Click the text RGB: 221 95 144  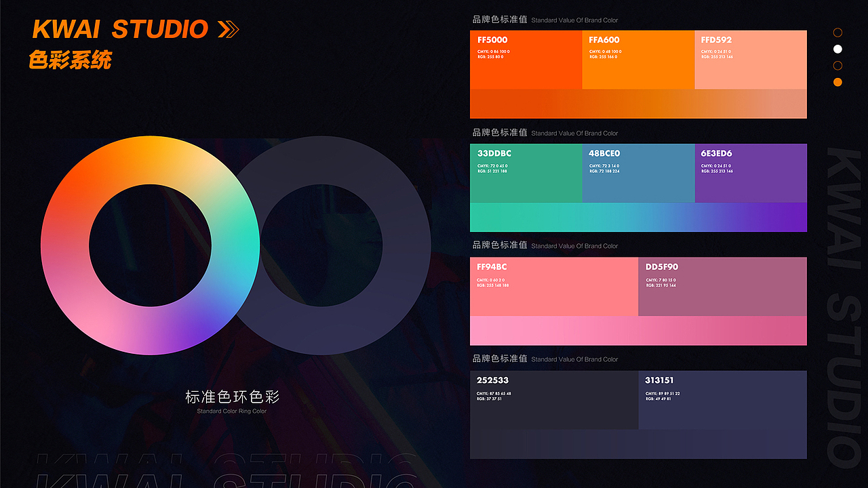pyautogui.click(x=660, y=285)
